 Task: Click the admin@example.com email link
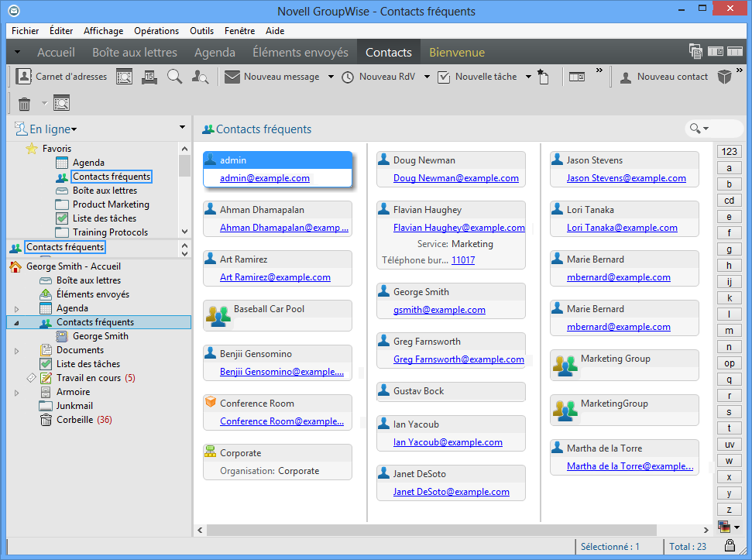pyautogui.click(x=265, y=178)
